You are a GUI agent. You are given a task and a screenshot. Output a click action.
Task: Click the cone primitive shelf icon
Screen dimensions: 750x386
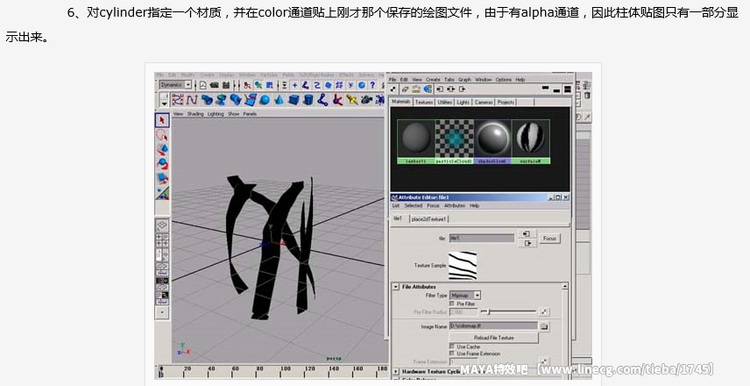click(x=279, y=100)
